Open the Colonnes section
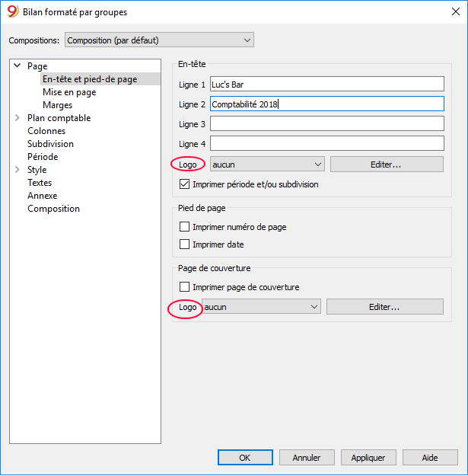This screenshot has width=468, height=476. (46, 131)
